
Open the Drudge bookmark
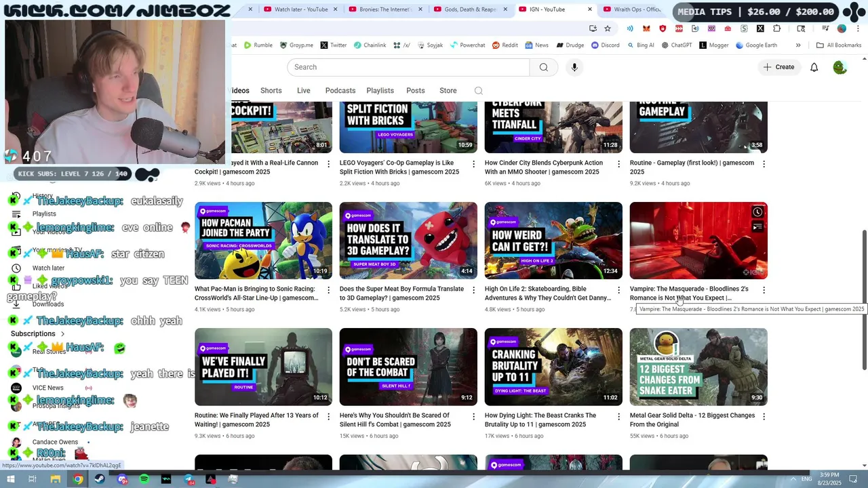570,45
